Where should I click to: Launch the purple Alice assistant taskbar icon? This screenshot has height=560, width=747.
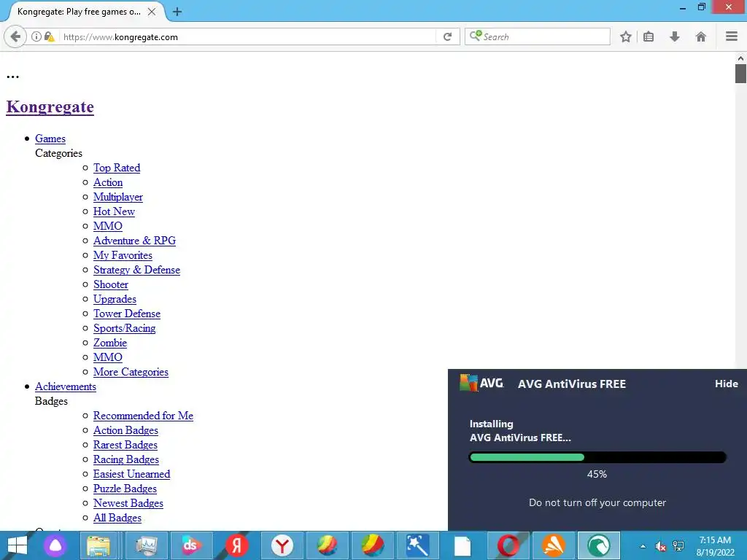(x=55, y=545)
